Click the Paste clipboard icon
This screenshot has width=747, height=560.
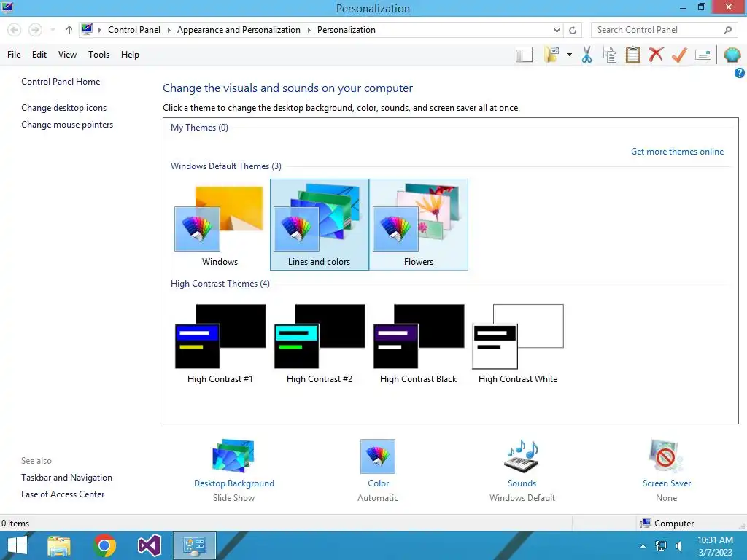[x=632, y=55]
